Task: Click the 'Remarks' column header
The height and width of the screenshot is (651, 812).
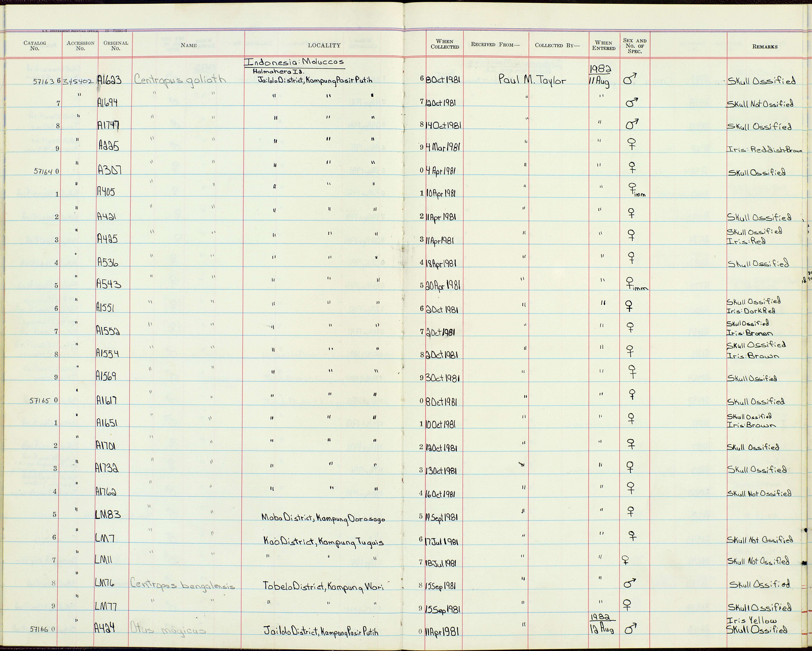Action: tap(765, 47)
